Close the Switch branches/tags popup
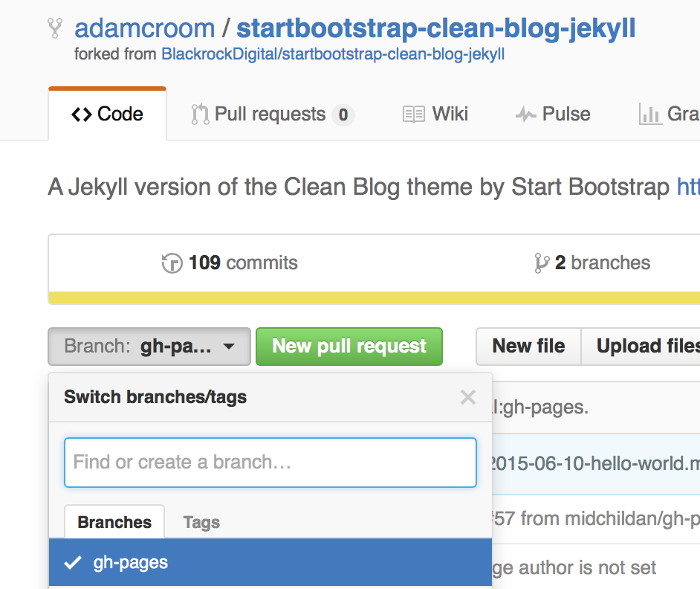The image size is (700, 589). [x=468, y=397]
